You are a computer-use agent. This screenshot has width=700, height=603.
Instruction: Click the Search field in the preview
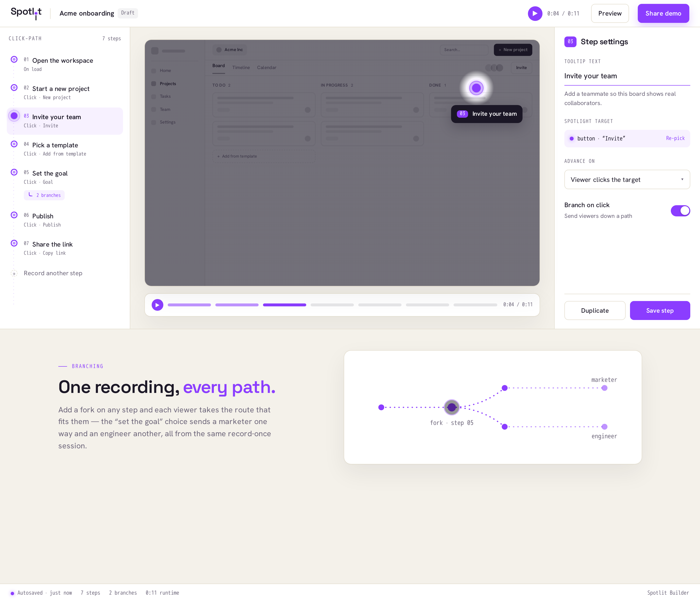click(x=464, y=50)
